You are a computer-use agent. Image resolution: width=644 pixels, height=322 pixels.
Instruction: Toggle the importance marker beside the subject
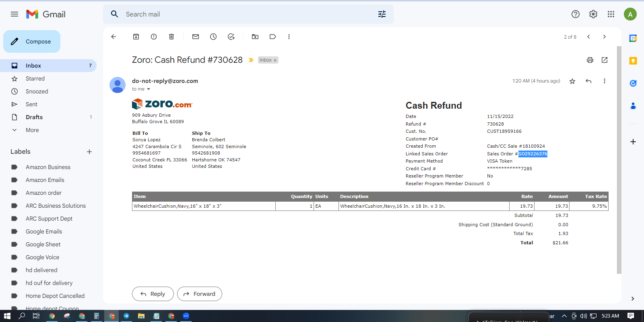point(251,60)
